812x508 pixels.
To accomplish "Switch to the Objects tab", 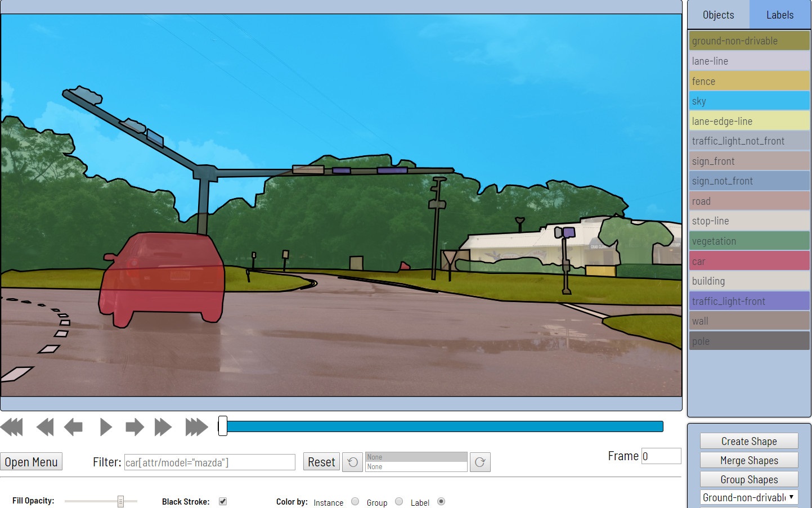I will click(718, 15).
